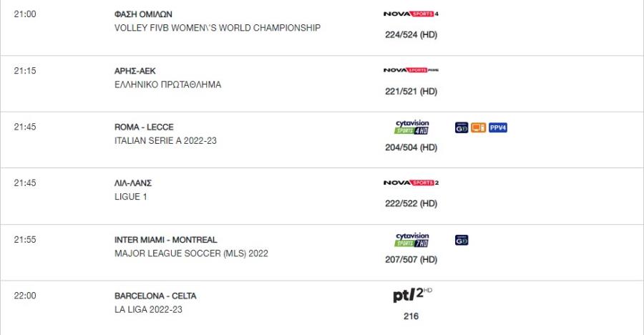Click the Cytavision Sports 7 HD logo
This screenshot has height=335, width=644.
412,240
